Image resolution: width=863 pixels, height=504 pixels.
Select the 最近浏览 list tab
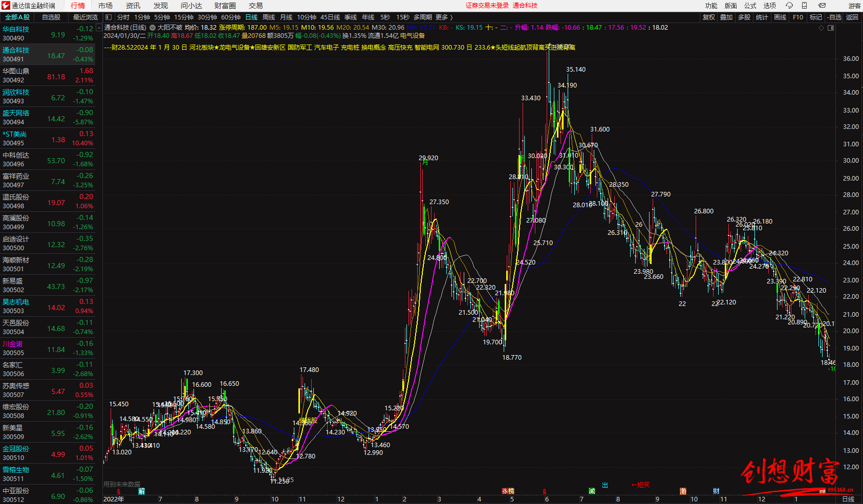85,17
